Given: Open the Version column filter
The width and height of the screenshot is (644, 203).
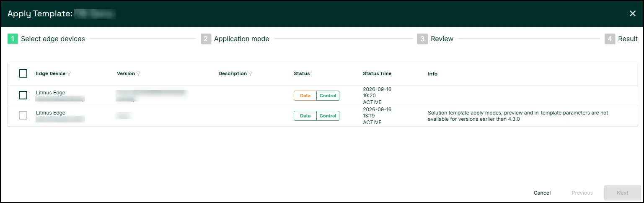Looking at the screenshot, I should pyautogui.click(x=138, y=74).
